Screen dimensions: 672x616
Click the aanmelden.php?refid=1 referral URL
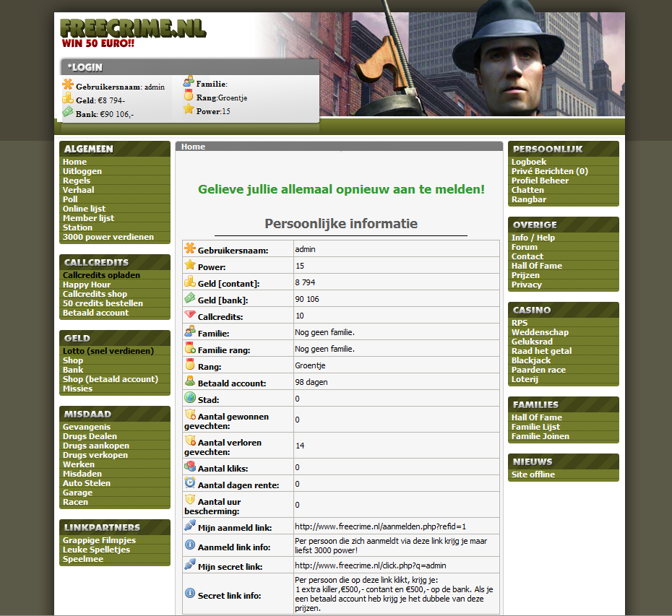(380, 526)
